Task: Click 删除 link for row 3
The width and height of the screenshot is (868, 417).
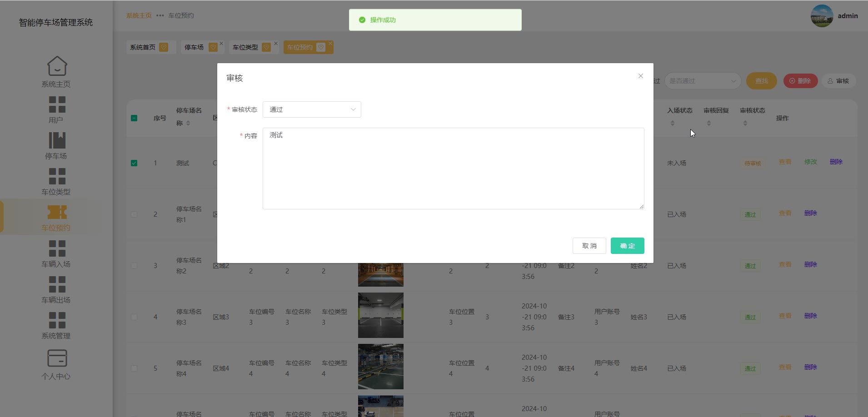Action: tap(811, 264)
